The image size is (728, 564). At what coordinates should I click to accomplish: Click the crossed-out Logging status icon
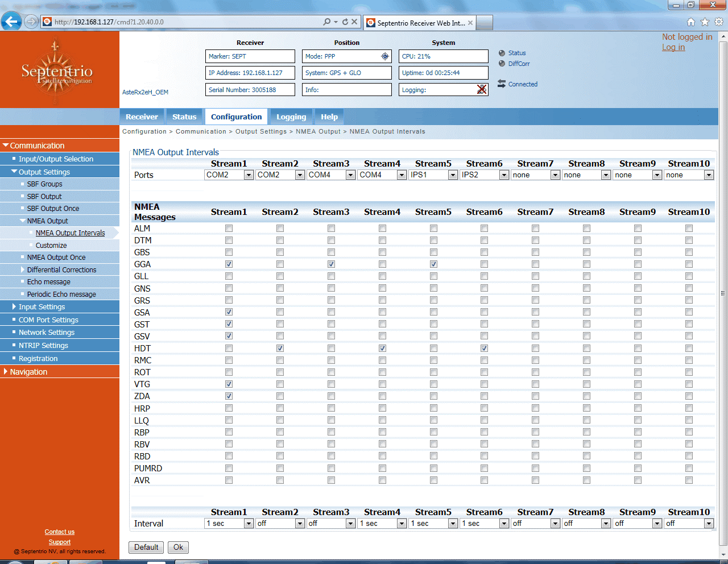tap(482, 89)
